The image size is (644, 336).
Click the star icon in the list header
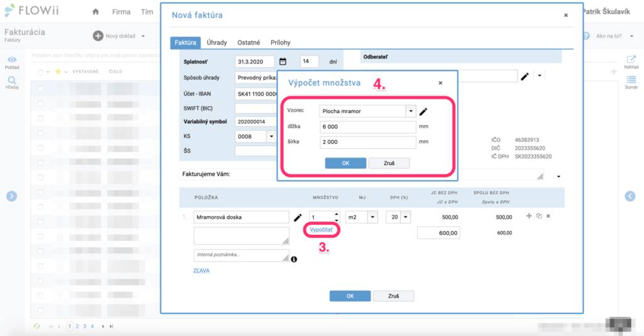tap(58, 72)
